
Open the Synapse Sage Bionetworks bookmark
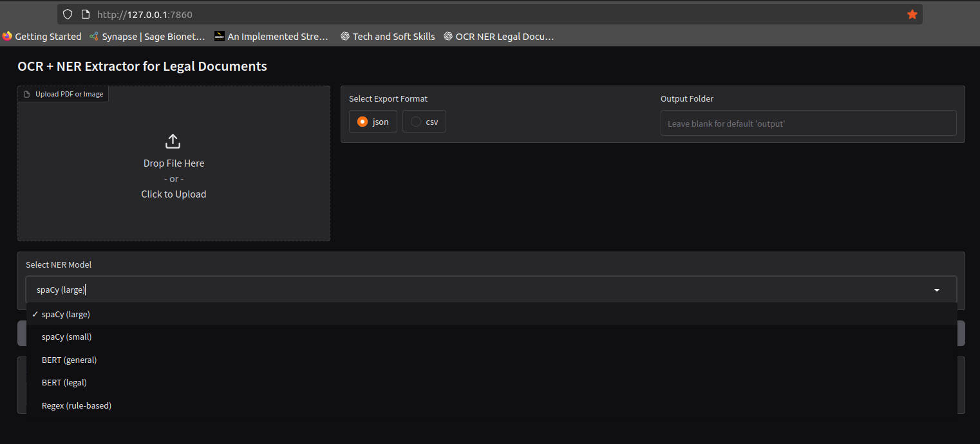(147, 37)
